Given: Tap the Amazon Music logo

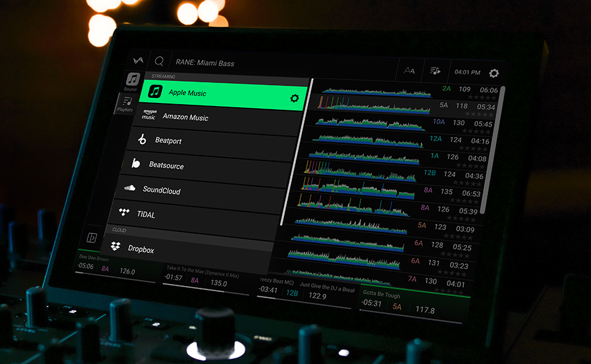Looking at the screenshot, I should [x=149, y=115].
